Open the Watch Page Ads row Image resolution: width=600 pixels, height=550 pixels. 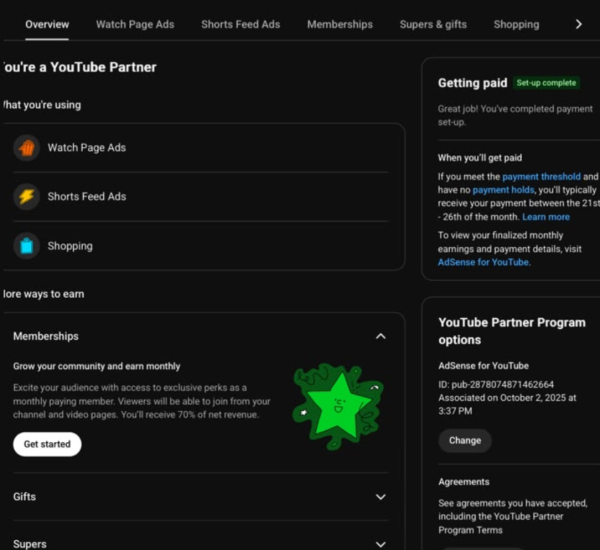(201, 148)
